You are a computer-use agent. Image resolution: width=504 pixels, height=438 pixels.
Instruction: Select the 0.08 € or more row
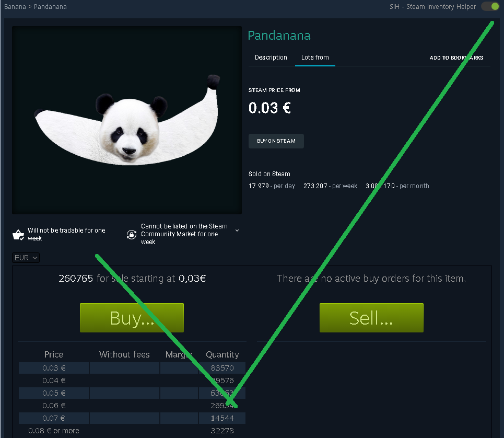coord(132,431)
